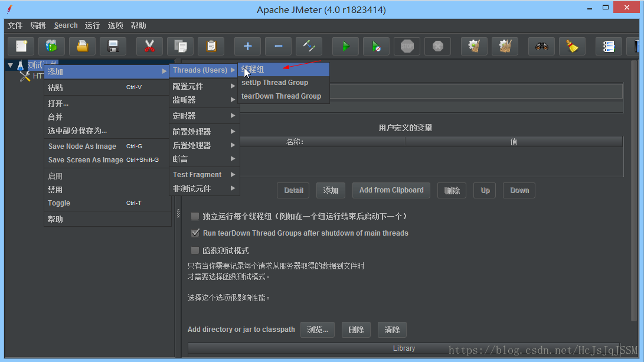Save the test plan with floppy disk icon
This screenshot has height=362, width=644.
coord(113,46)
